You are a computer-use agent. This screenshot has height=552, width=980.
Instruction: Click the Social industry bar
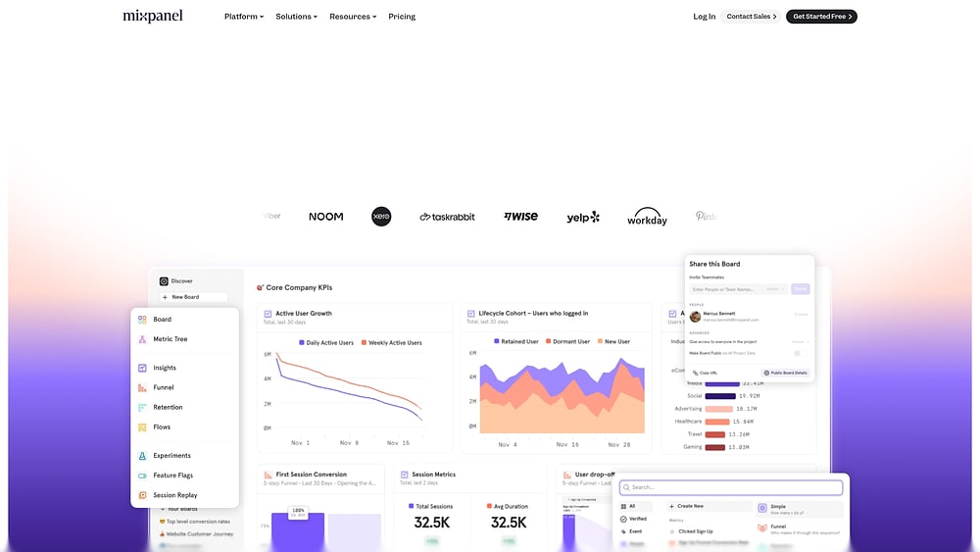720,396
